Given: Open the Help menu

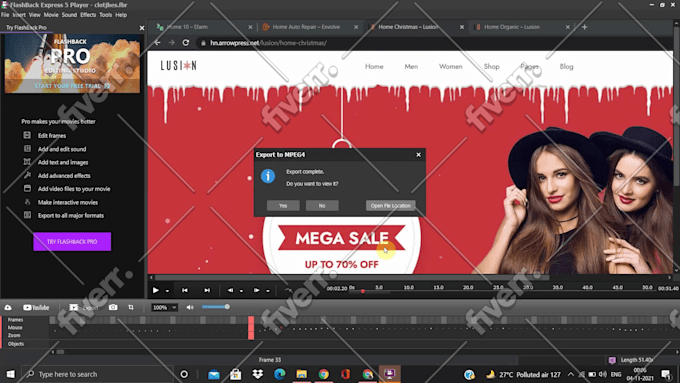Looking at the screenshot, I should [121, 15].
